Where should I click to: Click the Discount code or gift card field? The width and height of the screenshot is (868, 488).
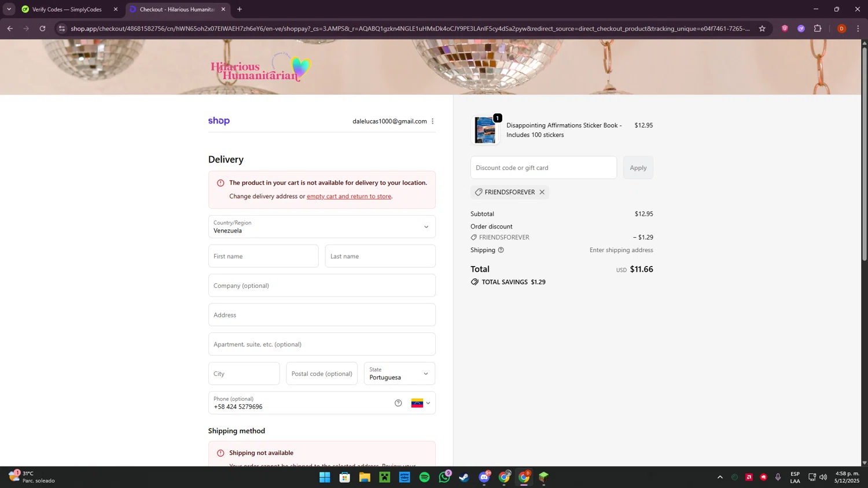click(543, 168)
